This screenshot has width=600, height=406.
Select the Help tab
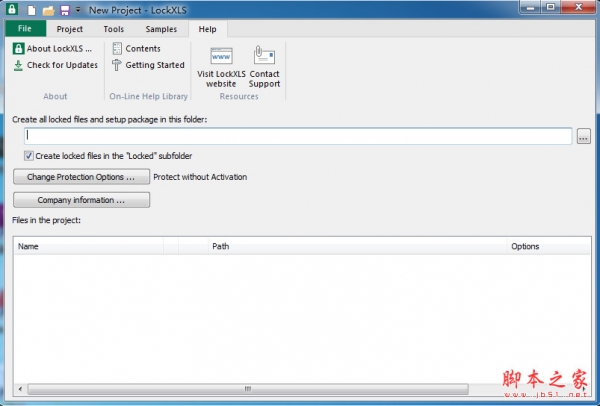207,29
